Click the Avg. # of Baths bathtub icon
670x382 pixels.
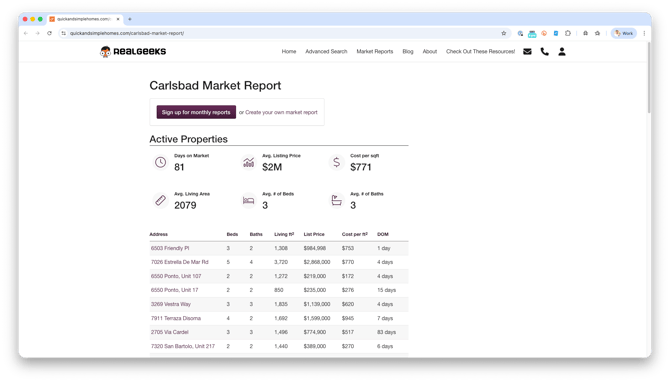337,200
